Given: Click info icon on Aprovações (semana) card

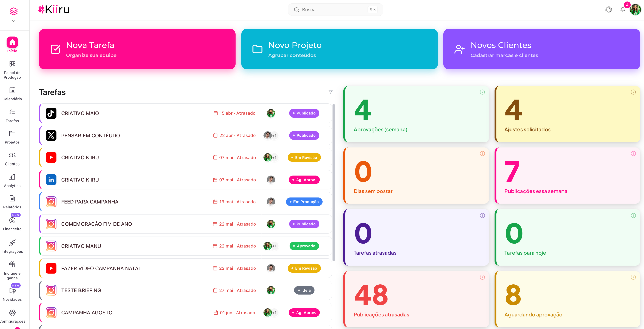Looking at the screenshot, I should (x=482, y=92).
